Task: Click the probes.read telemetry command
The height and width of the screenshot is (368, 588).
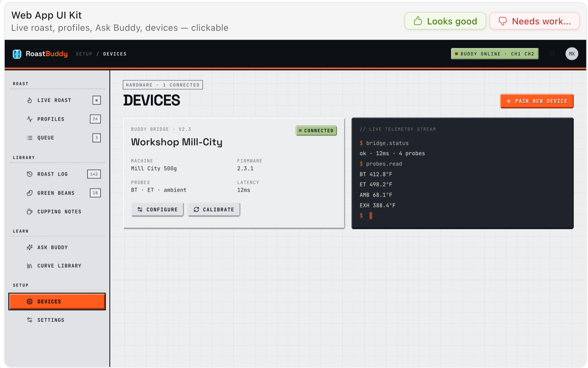Action: pyautogui.click(x=384, y=164)
